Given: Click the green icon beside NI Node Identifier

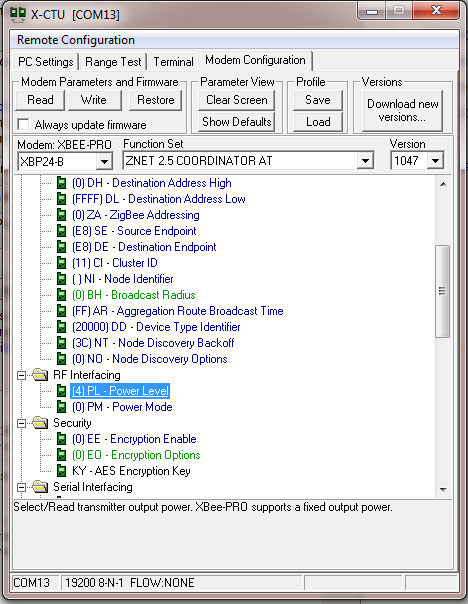Looking at the screenshot, I should tap(61, 279).
